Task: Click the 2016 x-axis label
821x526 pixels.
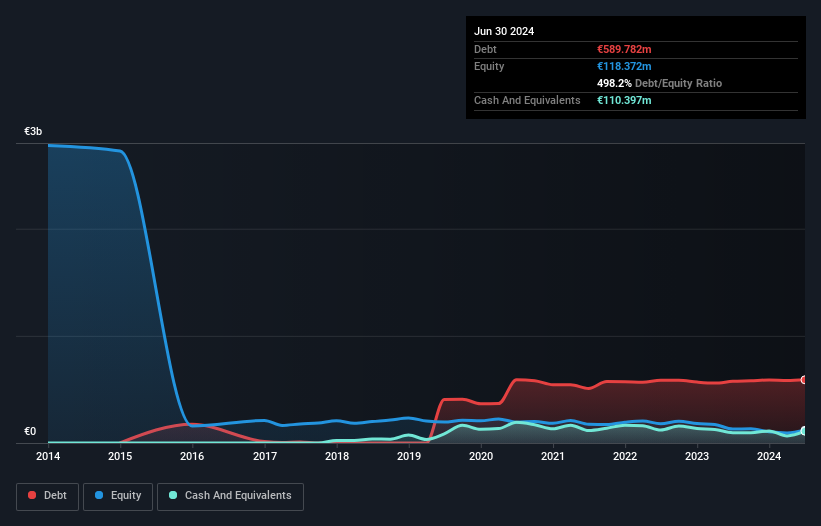Action: [x=192, y=456]
